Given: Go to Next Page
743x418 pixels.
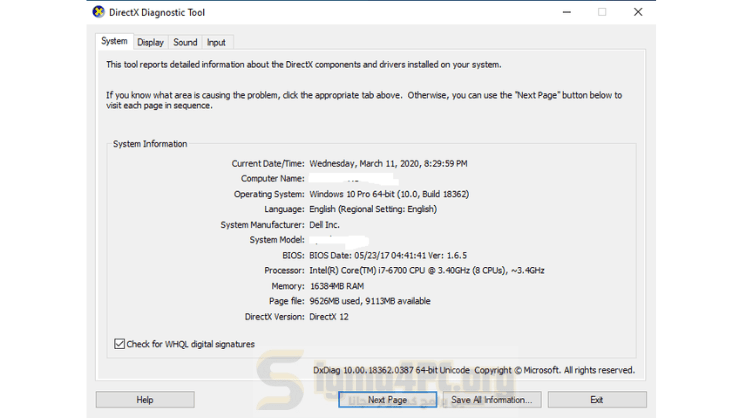Looking at the screenshot, I should [x=388, y=400].
